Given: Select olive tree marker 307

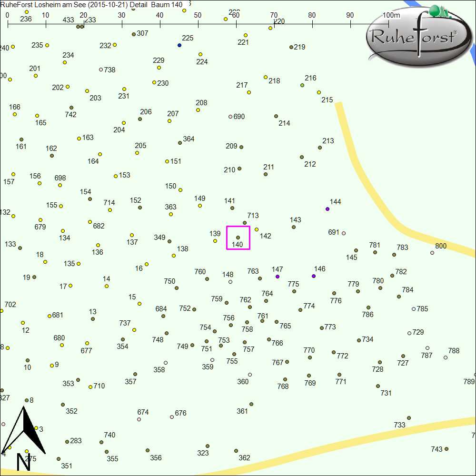Looking at the screenshot, I should coord(134,34).
